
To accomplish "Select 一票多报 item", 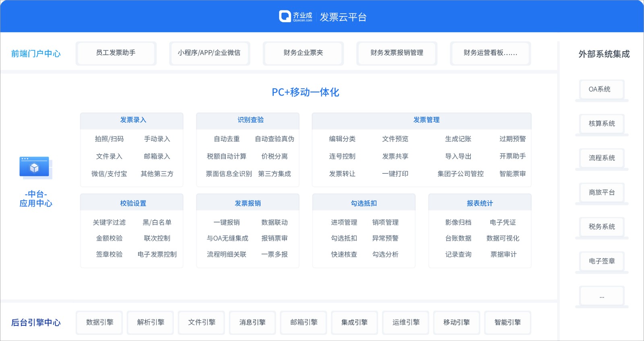I will click(x=275, y=254).
